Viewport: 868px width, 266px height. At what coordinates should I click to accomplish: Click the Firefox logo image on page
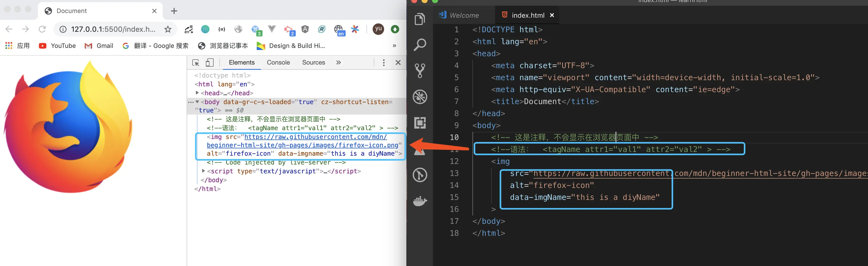pyautogui.click(x=68, y=127)
